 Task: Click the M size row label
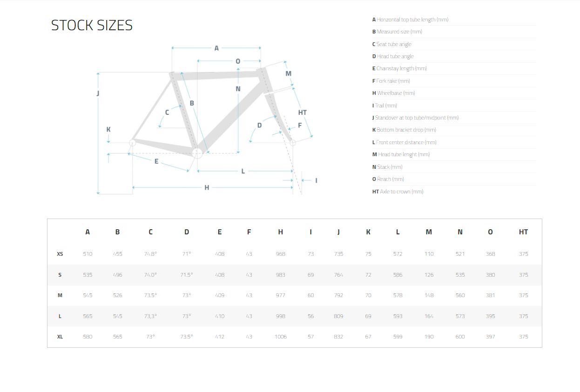pos(60,295)
